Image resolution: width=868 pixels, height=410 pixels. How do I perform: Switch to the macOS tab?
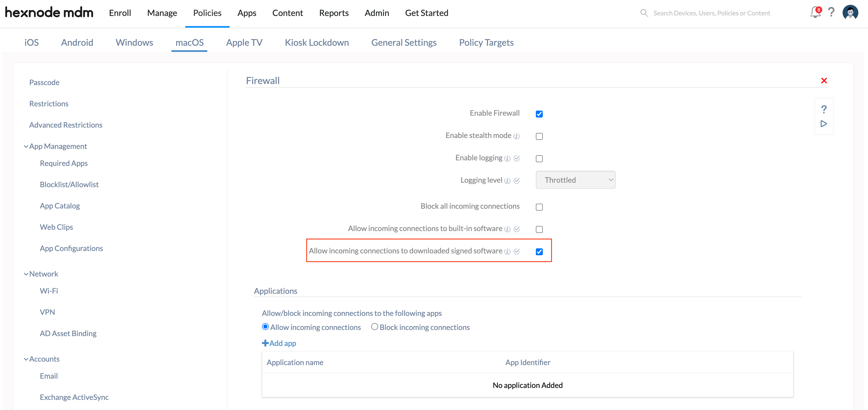pos(189,43)
